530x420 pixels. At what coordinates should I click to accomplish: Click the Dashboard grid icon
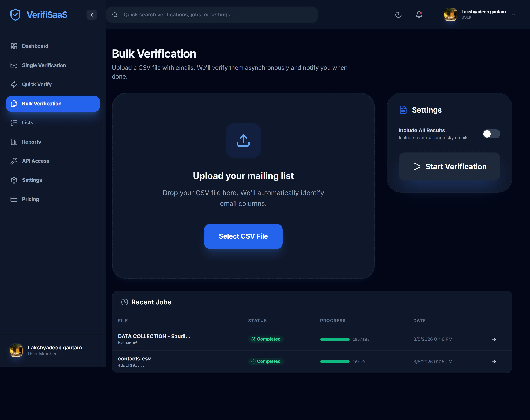tap(14, 46)
